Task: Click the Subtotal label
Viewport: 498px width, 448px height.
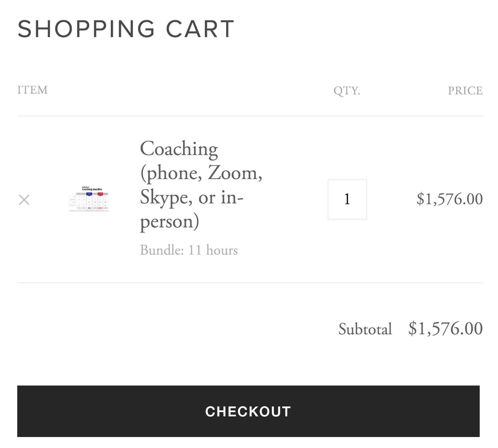Action: 365,329
